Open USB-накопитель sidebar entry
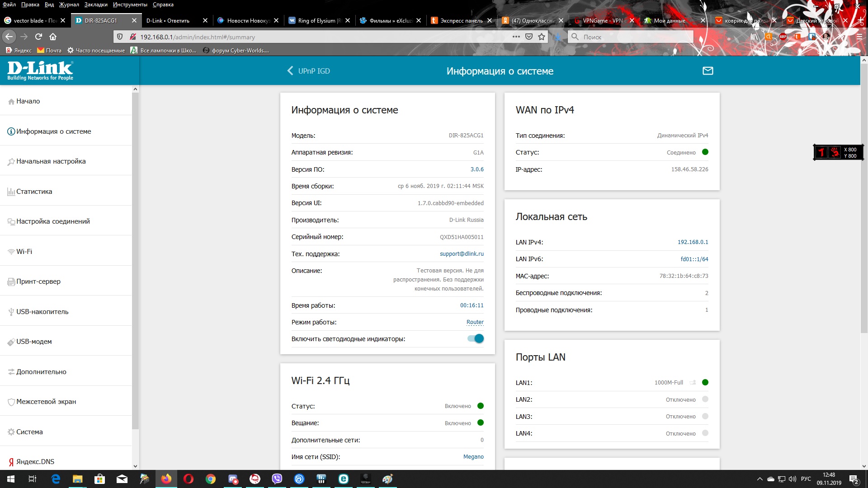 pos(42,312)
